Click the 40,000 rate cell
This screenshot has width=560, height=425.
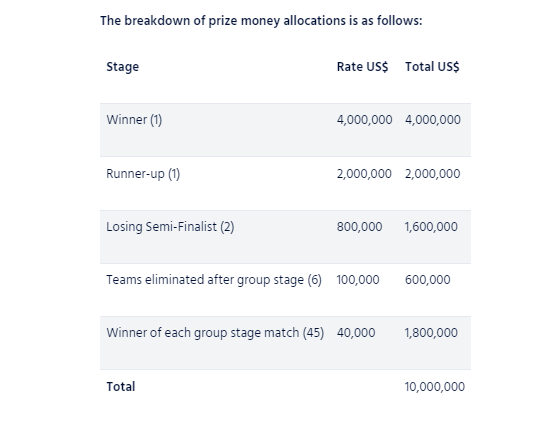(356, 333)
